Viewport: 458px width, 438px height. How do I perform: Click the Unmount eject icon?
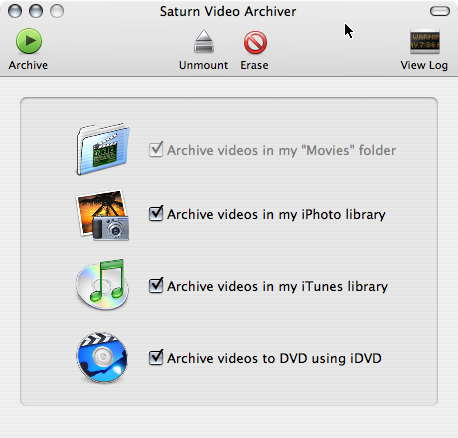(204, 42)
